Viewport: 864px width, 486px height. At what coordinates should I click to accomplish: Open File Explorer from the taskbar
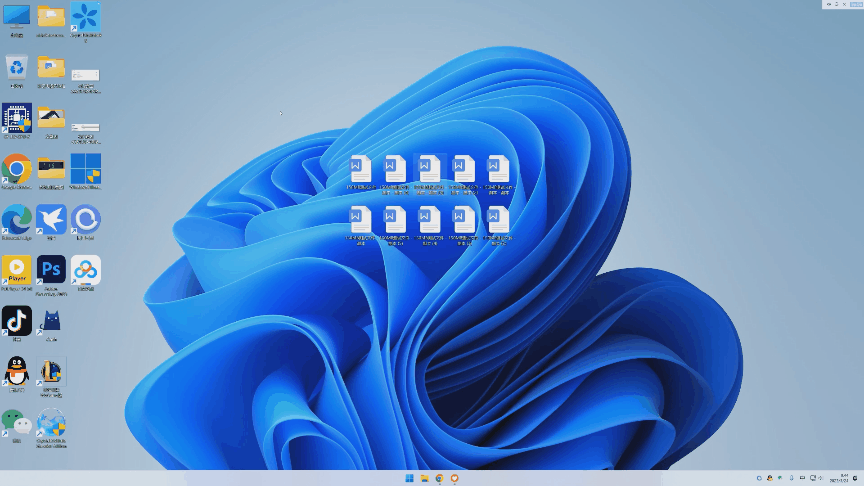click(424, 478)
